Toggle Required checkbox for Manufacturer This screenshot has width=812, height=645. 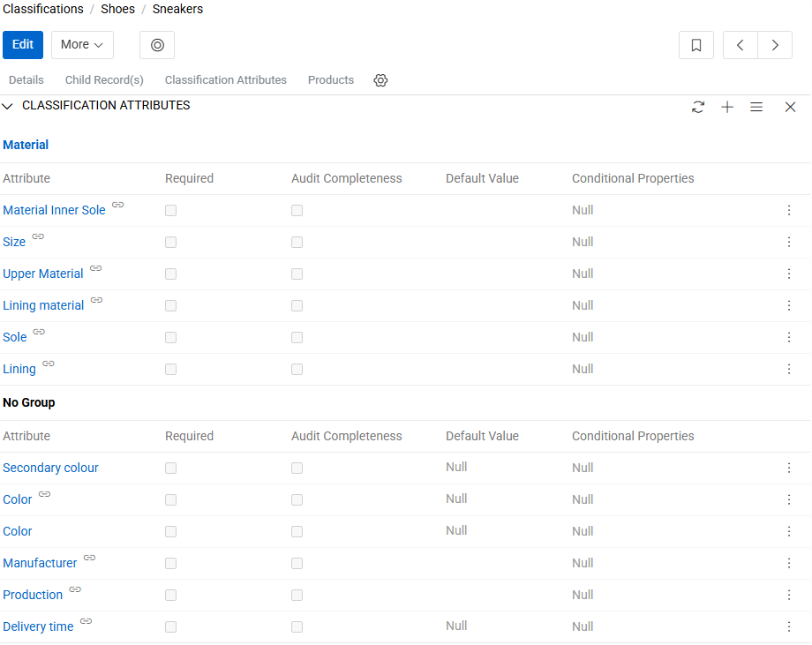[x=170, y=564]
